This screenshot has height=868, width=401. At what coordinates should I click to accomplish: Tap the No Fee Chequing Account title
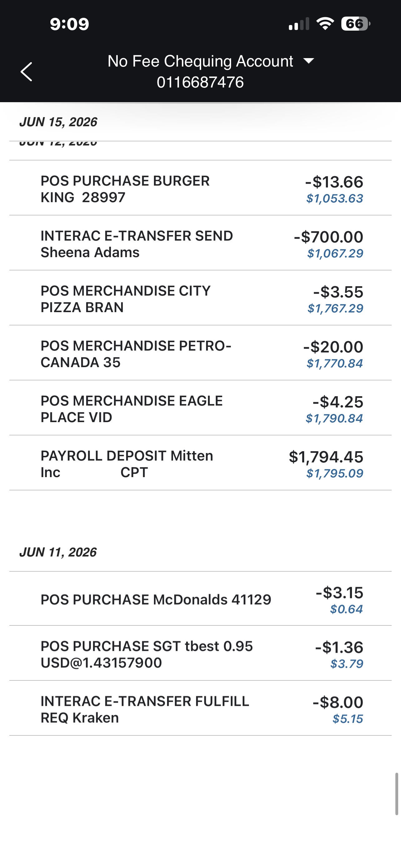[x=200, y=61]
